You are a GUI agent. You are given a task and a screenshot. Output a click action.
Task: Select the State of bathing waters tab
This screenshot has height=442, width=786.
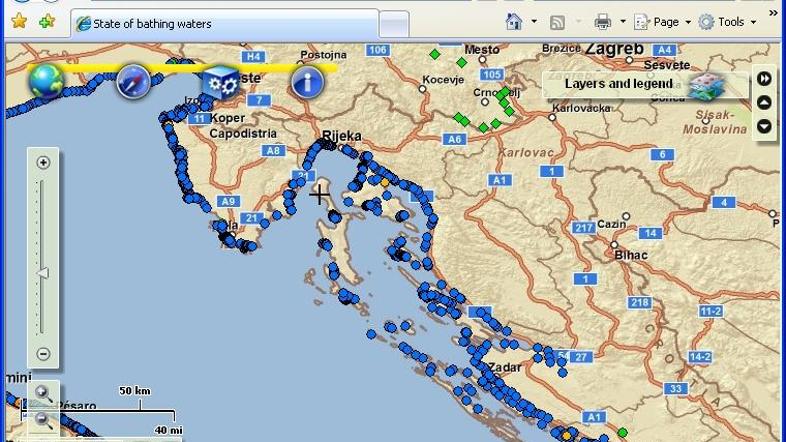click(225, 23)
